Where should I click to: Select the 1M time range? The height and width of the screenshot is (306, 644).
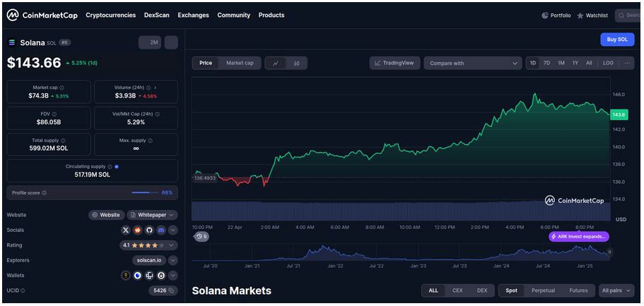561,63
